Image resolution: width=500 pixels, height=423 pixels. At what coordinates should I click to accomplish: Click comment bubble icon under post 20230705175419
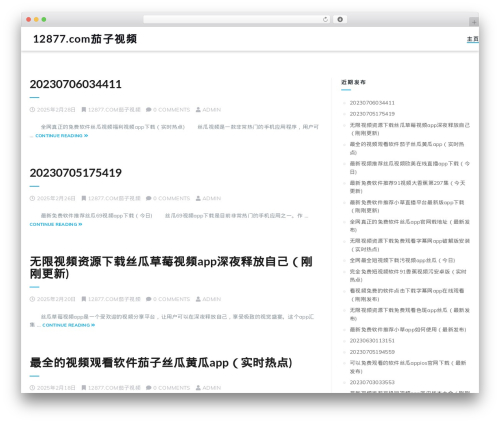[x=149, y=198]
